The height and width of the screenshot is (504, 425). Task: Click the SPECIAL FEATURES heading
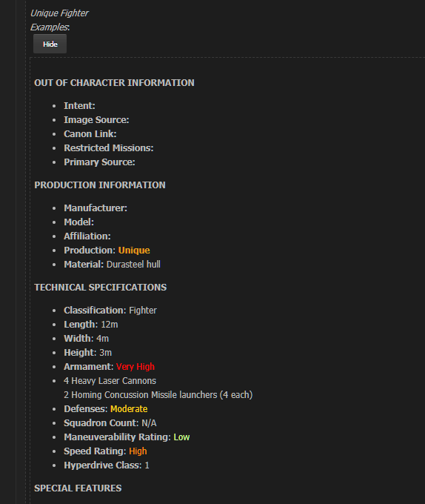point(78,488)
